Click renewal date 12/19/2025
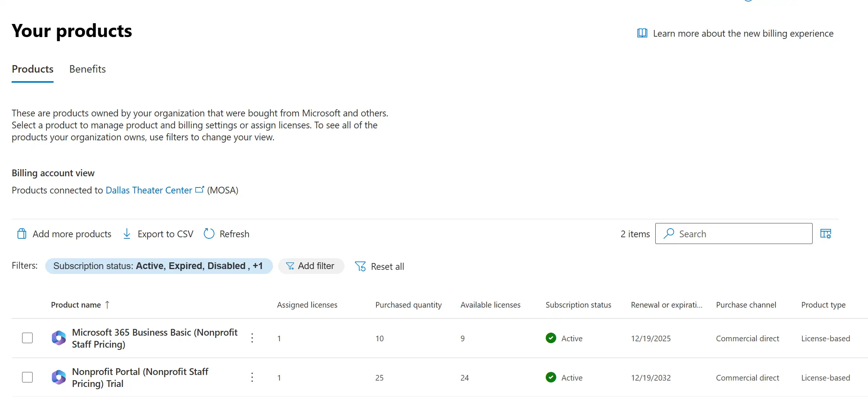Image resolution: width=868 pixels, height=412 pixels. [x=651, y=338]
